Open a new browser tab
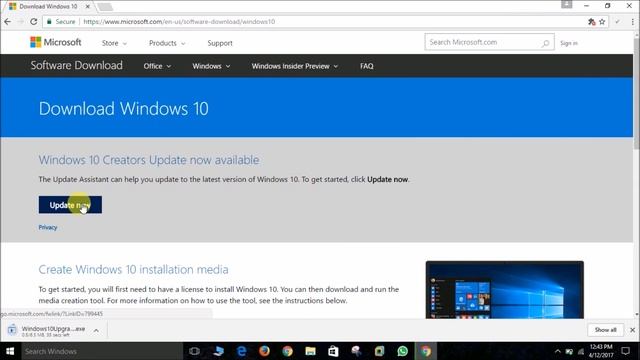Image resolution: width=640 pixels, height=360 pixels. [105, 7]
